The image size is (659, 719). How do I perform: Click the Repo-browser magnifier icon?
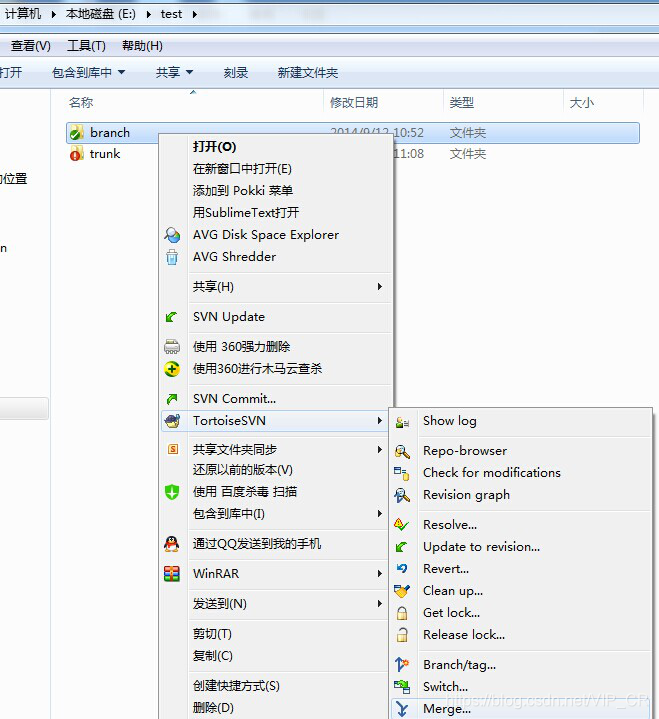click(x=402, y=451)
